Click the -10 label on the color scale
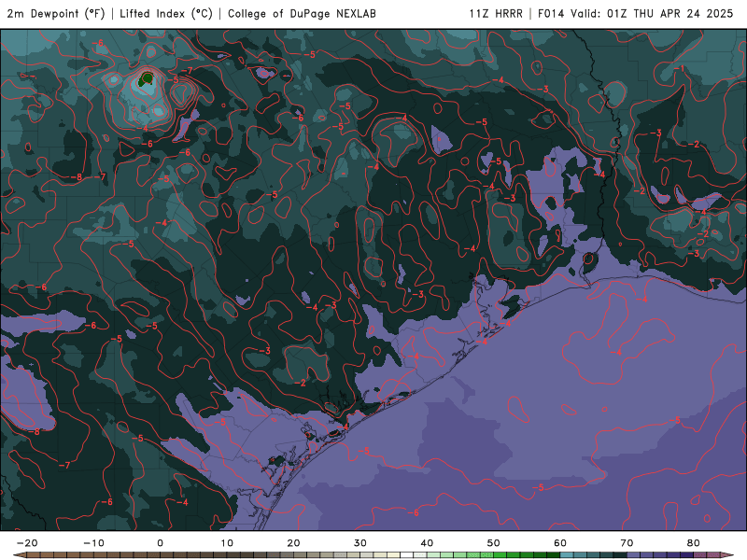747x560 pixels. (x=93, y=543)
